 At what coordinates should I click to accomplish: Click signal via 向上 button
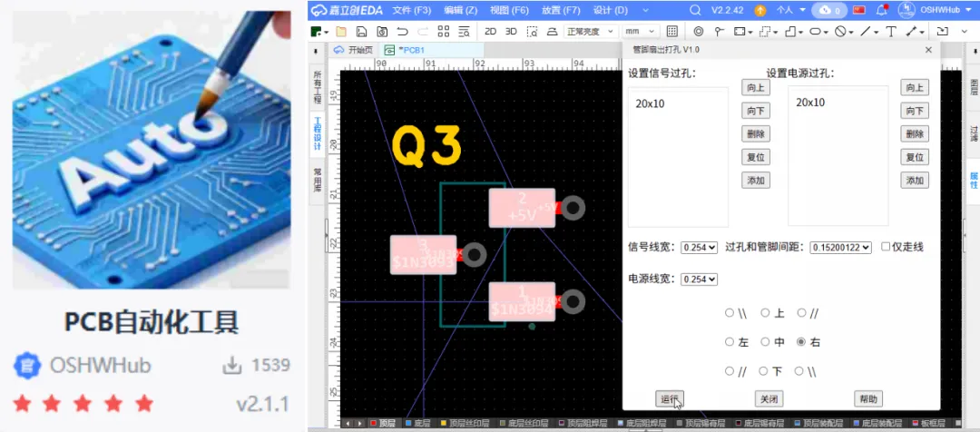point(756,87)
